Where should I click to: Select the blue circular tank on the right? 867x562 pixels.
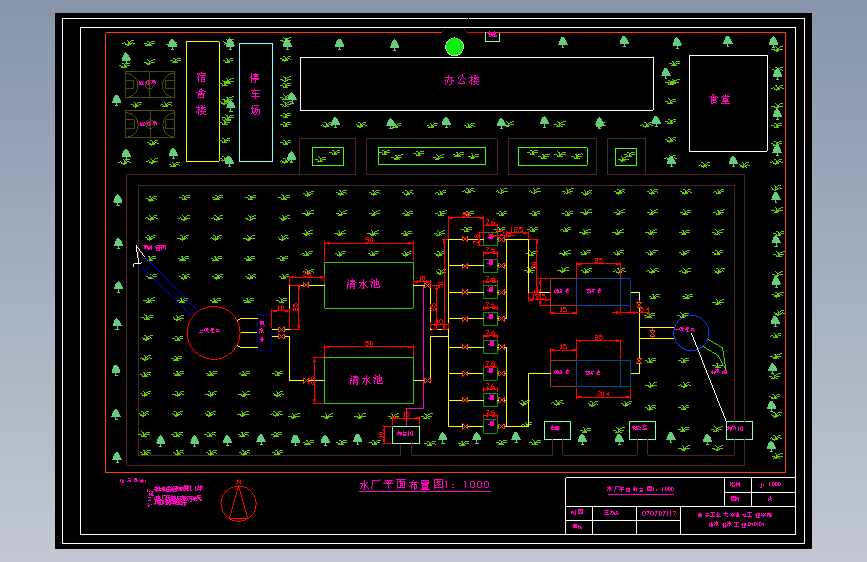coord(691,333)
